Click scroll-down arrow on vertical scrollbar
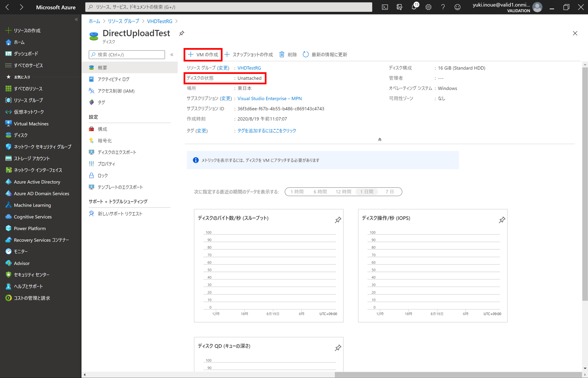The width and height of the screenshot is (588, 378). (x=585, y=368)
